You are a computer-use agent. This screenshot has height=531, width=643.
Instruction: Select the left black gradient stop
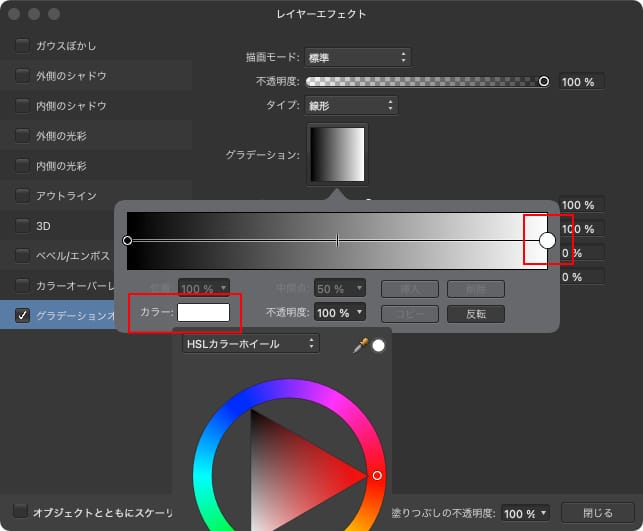point(127,240)
